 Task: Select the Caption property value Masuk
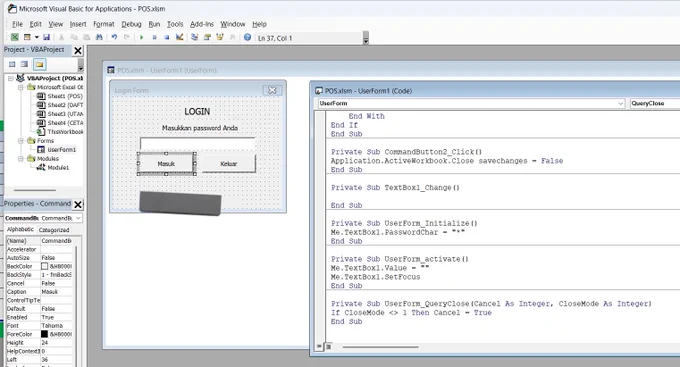click(x=56, y=292)
